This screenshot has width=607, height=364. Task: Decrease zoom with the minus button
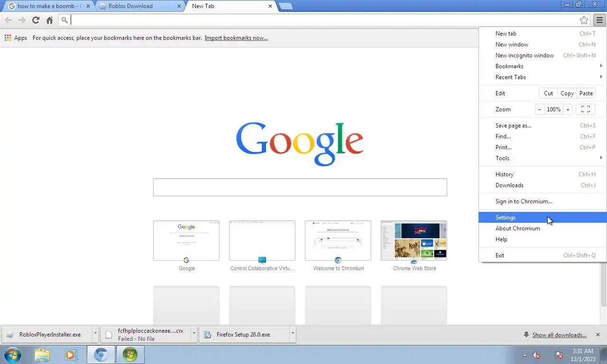[x=540, y=109]
